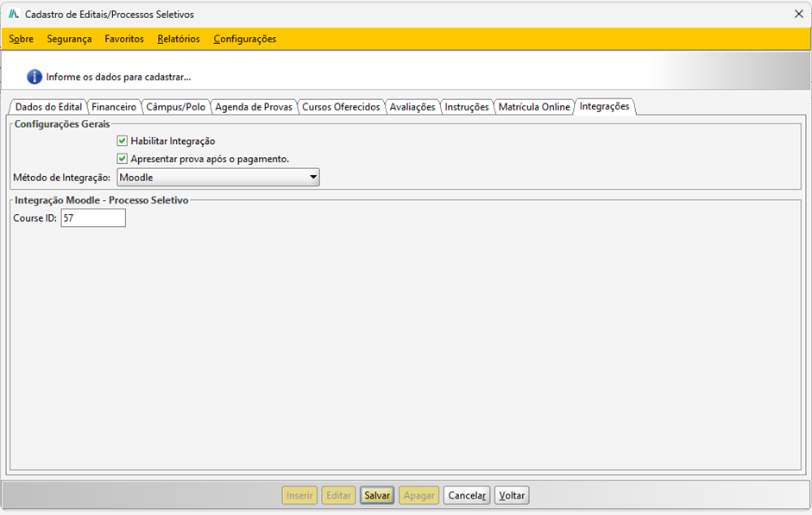This screenshot has height=515, width=812.
Task: Switch to the Agenda de Provas tab
Action: pos(254,107)
